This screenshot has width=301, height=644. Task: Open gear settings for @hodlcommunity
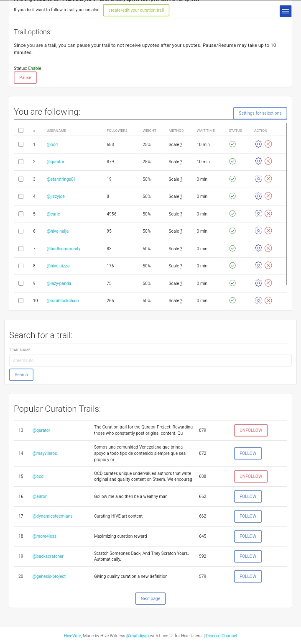pos(258,248)
